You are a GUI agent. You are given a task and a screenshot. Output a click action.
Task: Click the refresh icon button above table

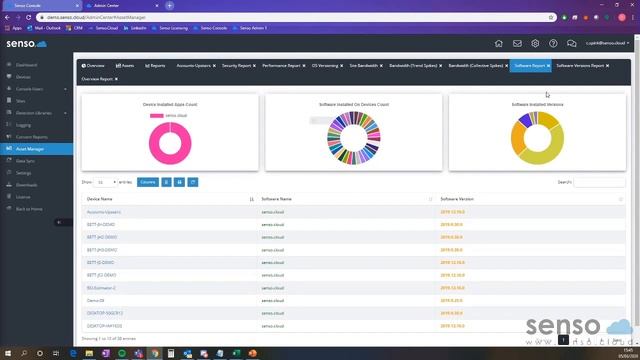193,182
